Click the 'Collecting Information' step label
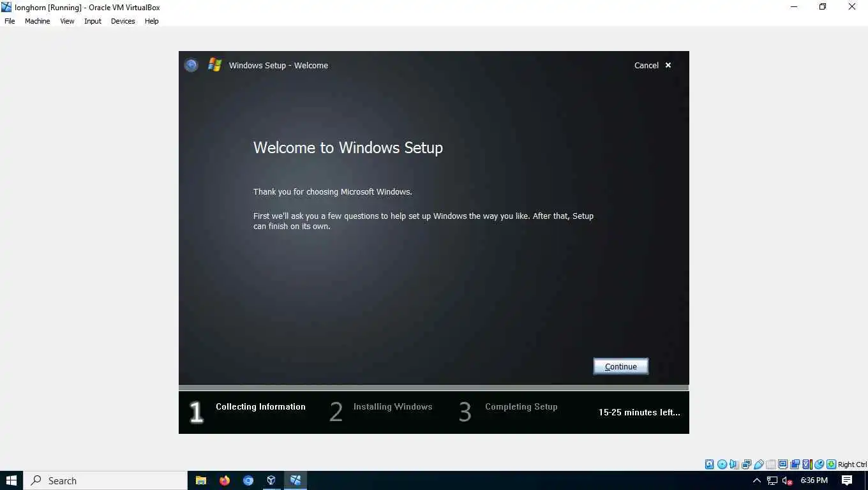 point(260,406)
